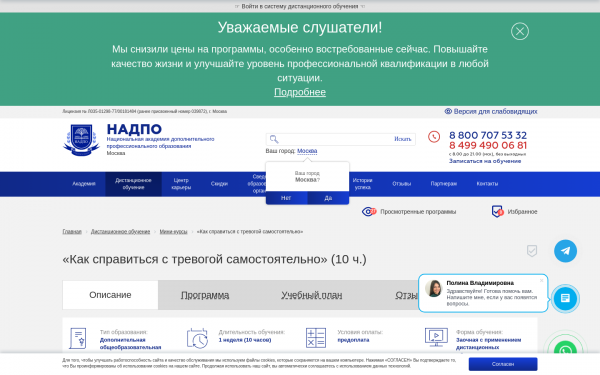Call phone number 8 499 490 06 81
The image size is (600, 375).
click(x=488, y=145)
